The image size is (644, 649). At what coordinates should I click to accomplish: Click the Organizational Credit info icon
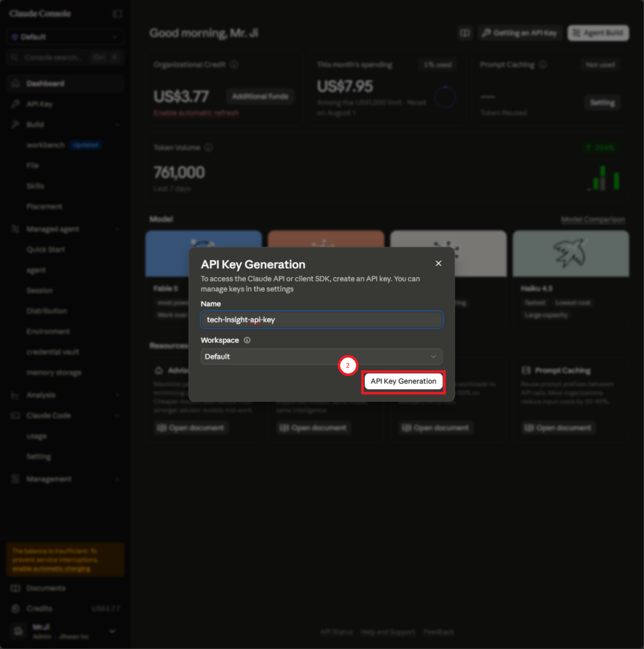click(234, 65)
